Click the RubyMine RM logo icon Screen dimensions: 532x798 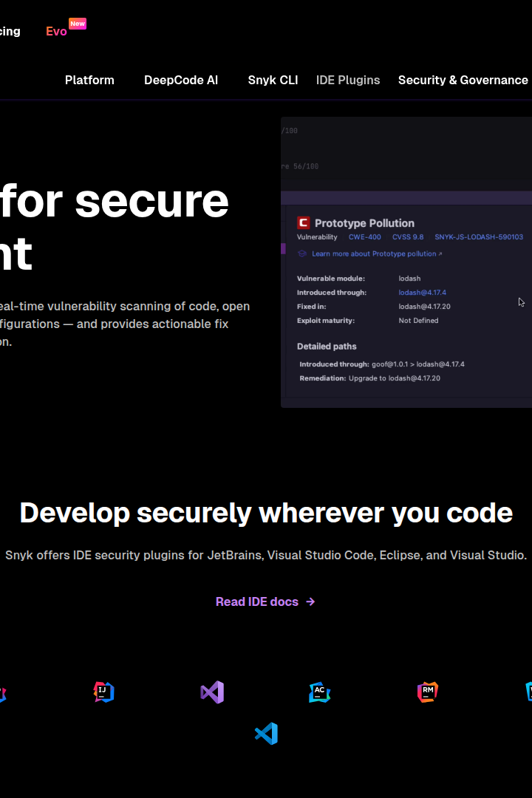[x=428, y=692]
